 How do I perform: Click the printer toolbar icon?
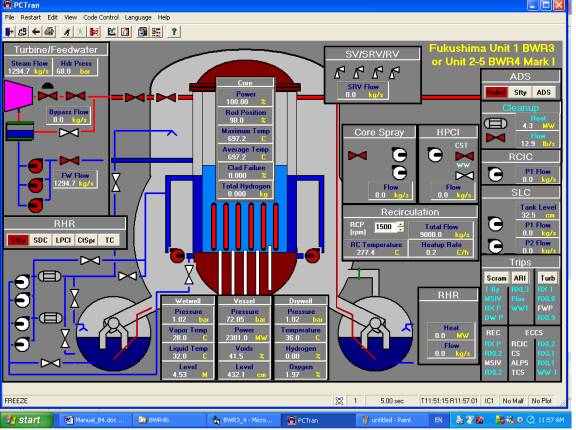[49, 32]
